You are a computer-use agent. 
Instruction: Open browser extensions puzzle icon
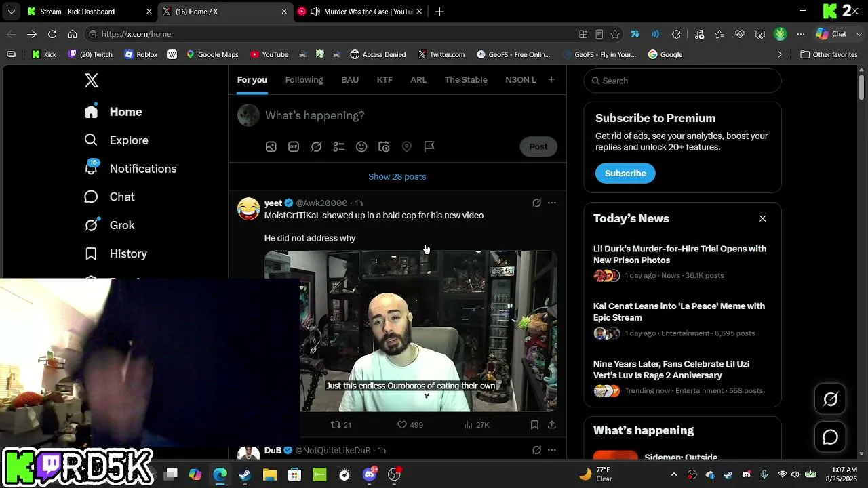pos(676,34)
